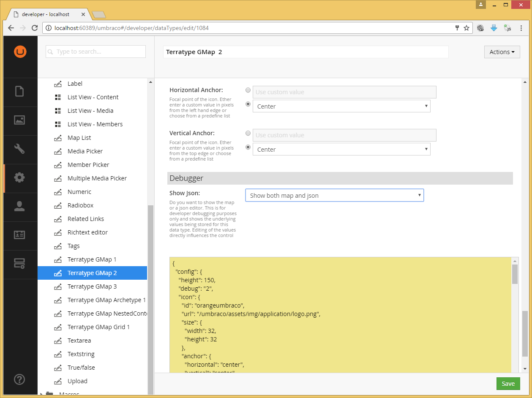The width and height of the screenshot is (532, 398).
Task: Click inside the yellow JSON editor
Action: pyautogui.click(x=340, y=315)
